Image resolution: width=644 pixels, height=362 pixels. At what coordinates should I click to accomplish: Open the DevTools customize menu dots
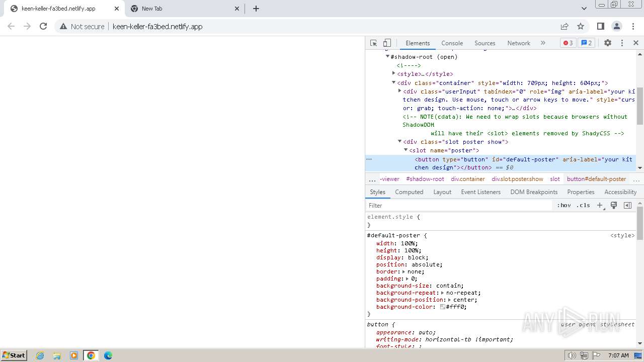coord(622,43)
